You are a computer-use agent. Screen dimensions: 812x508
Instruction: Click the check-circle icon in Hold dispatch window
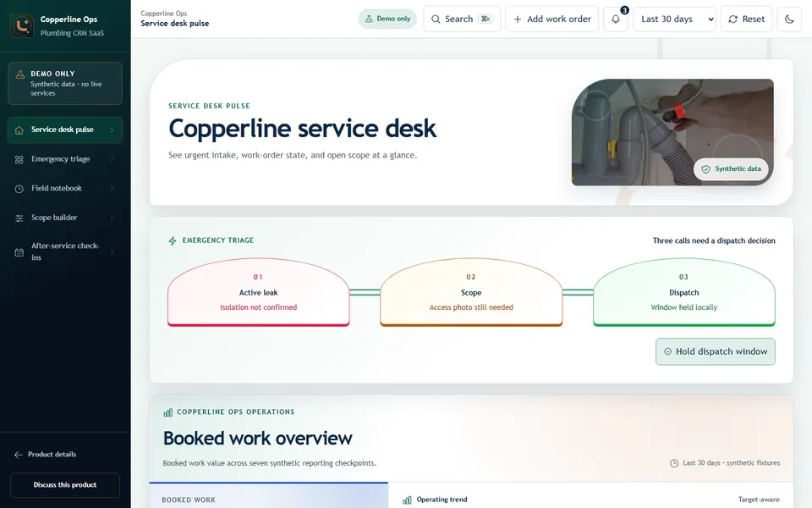click(667, 351)
